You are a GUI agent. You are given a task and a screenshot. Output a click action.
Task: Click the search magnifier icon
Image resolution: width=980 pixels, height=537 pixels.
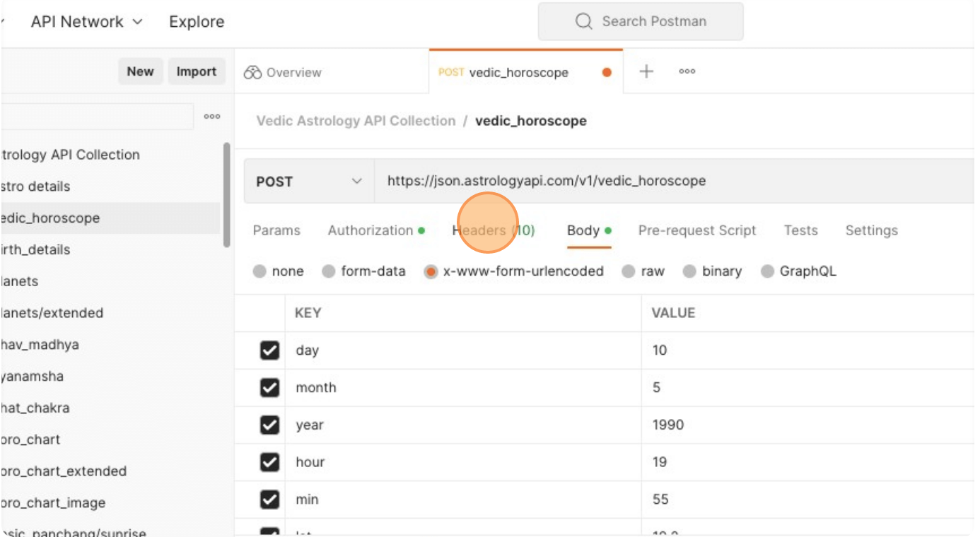tap(583, 22)
